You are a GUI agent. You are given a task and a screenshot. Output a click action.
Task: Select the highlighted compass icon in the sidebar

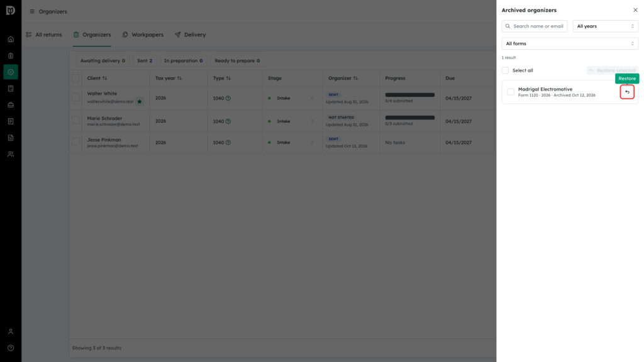tap(11, 72)
